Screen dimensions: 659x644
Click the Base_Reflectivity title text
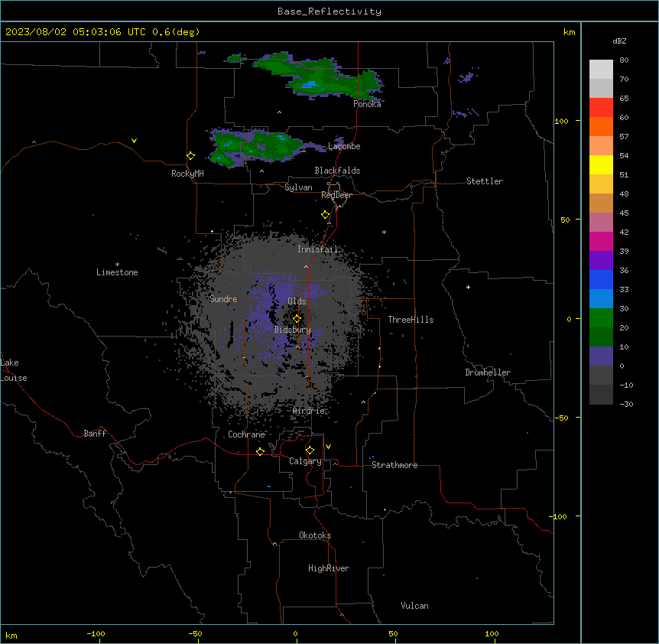coord(329,11)
